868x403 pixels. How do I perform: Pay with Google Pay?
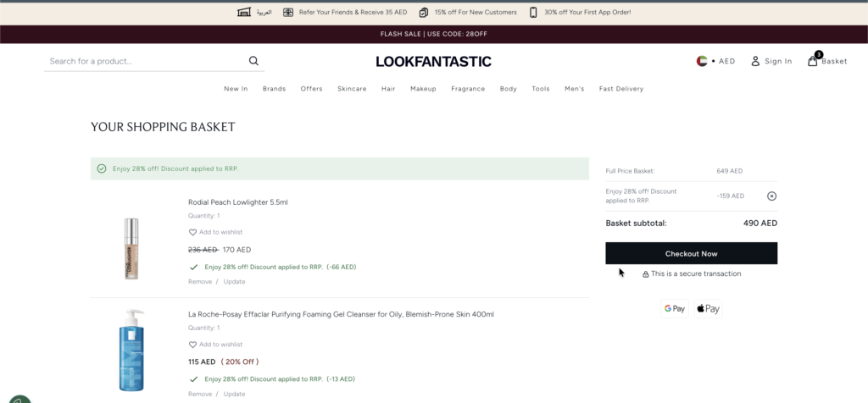click(675, 308)
